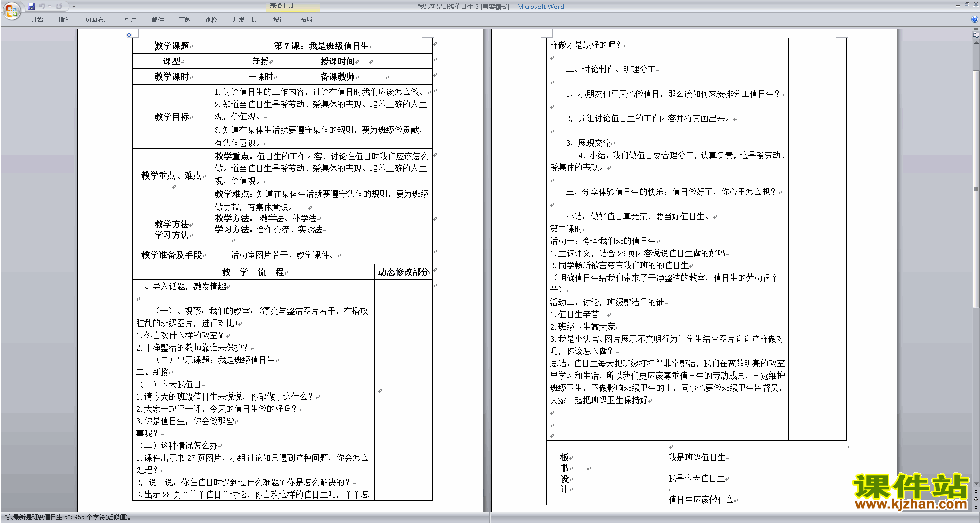
Task: Click the 第二课时 line
Action: (x=566, y=229)
